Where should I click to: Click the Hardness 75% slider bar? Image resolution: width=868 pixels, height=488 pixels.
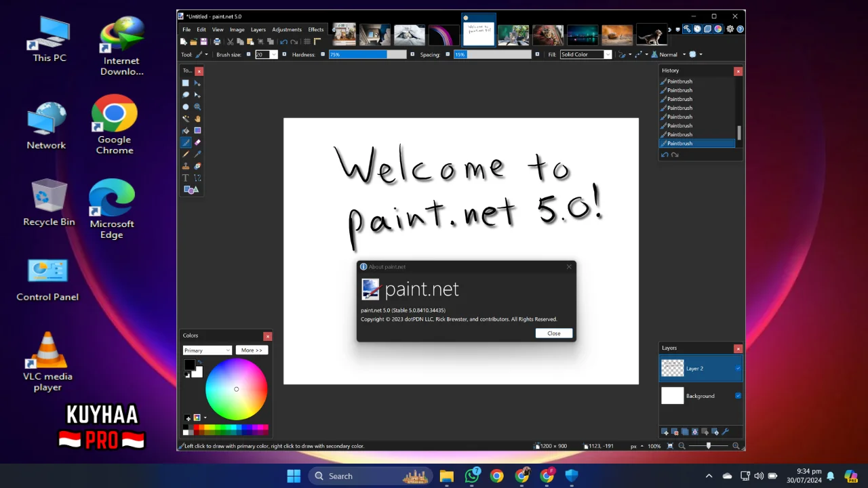(x=368, y=54)
